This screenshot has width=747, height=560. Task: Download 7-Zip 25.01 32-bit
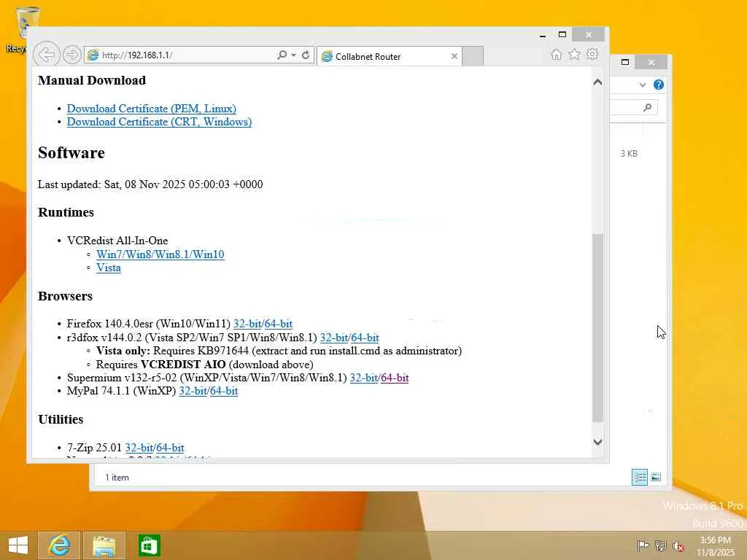coord(139,448)
